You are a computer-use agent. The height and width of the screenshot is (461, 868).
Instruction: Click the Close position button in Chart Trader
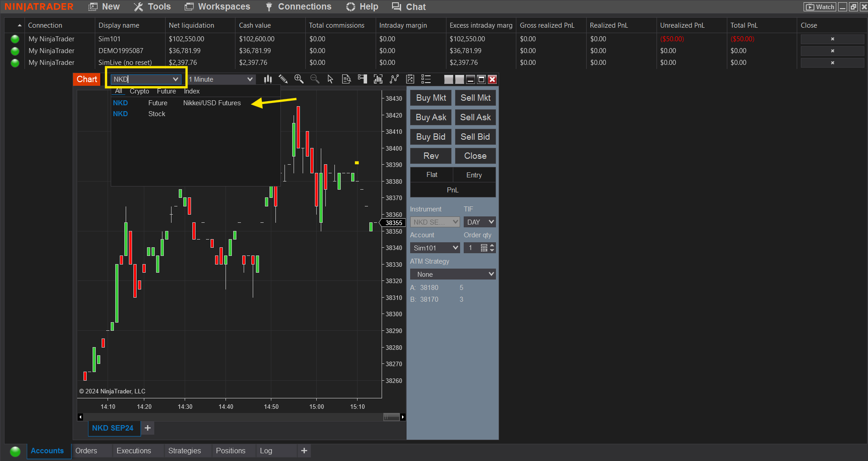click(476, 156)
